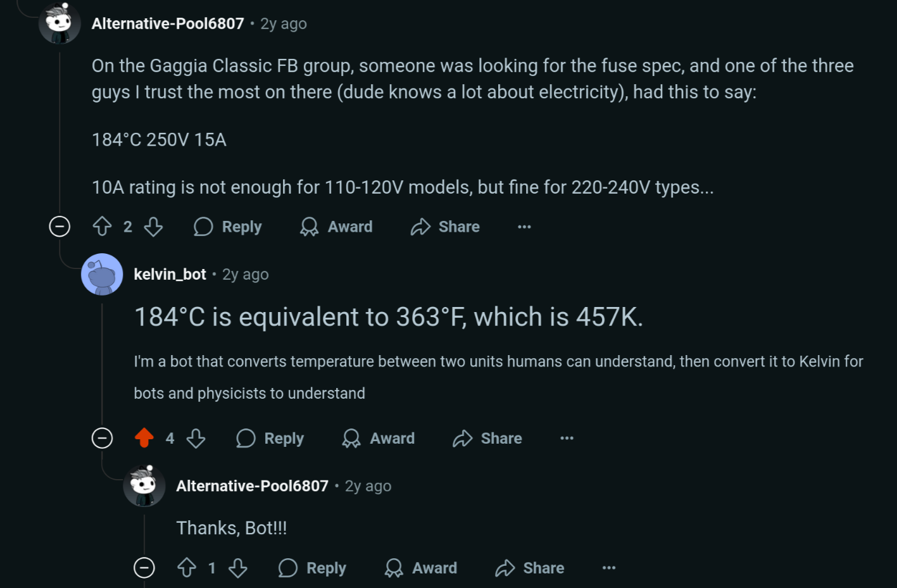The height and width of the screenshot is (588, 897).
Task: Collapse kelvin_bot's comment thread
Action: tap(102, 438)
